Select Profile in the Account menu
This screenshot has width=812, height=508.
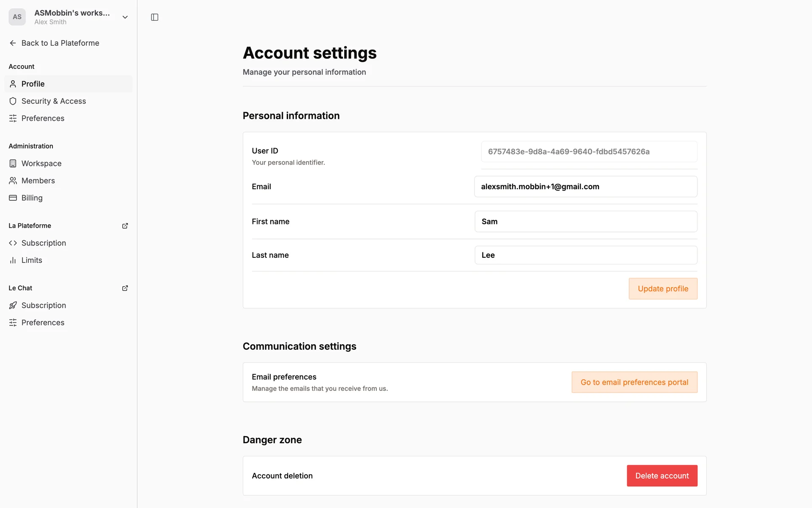pyautogui.click(x=33, y=84)
